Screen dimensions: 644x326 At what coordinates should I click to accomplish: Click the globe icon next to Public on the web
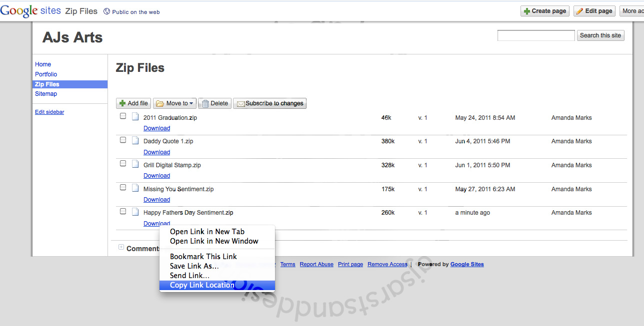pyautogui.click(x=106, y=11)
